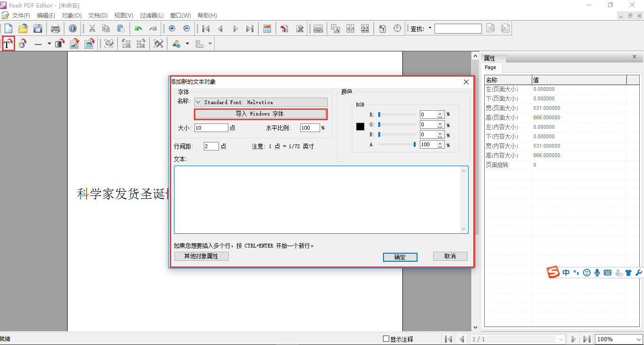644x345 pixels.
Task: Select the line drawing tool
Action: point(38,44)
